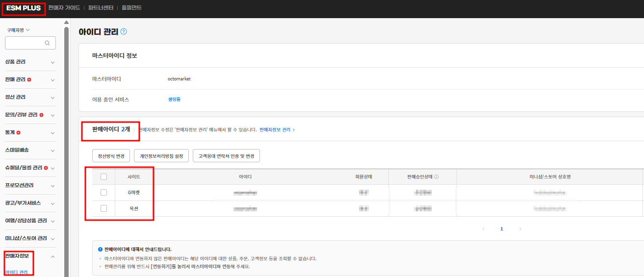644x277 pixels.
Task: Check the G마켓 row checkbox
Action: click(x=103, y=192)
